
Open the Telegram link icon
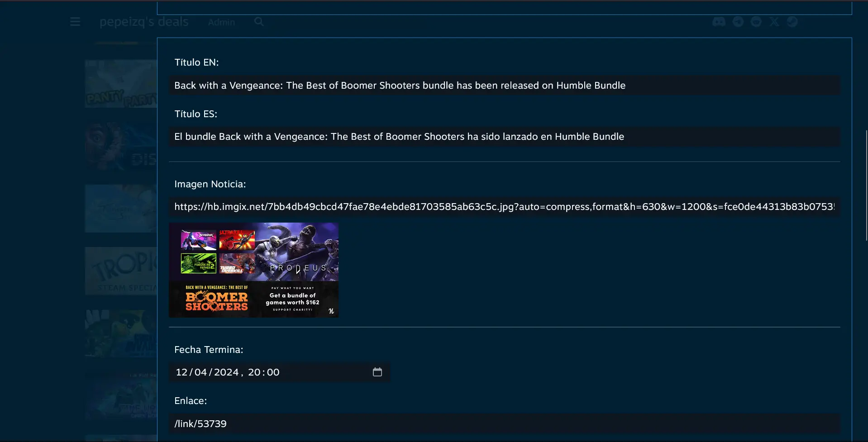click(738, 22)
